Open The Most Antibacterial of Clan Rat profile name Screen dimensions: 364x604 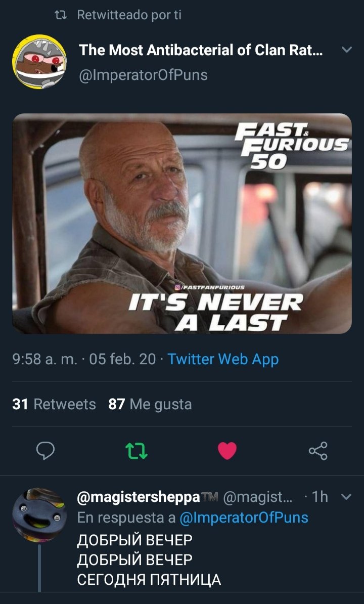(201, 50)
